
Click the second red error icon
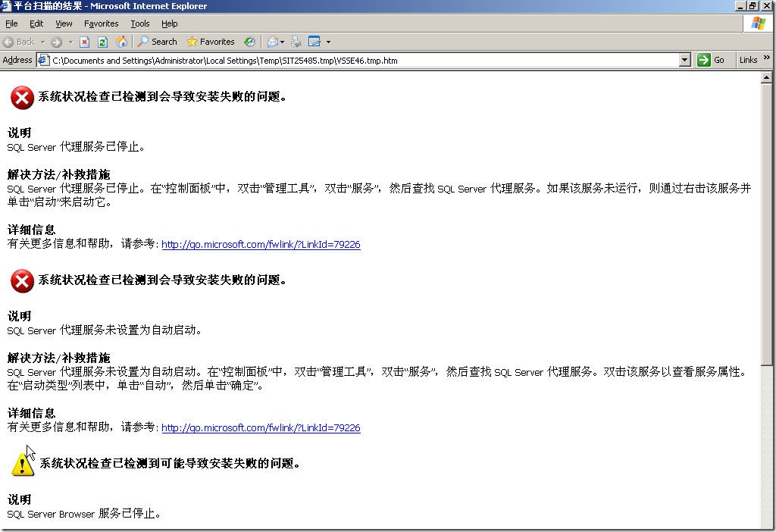pyautogui.click(x=22, y=281)
